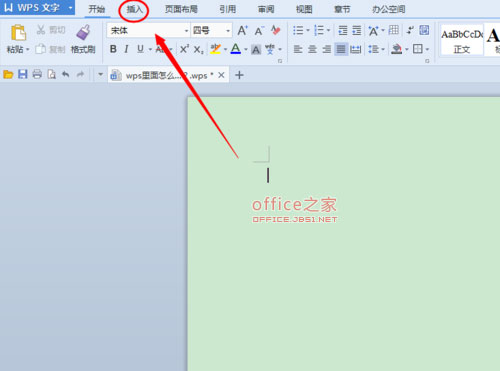Screen dimensions: 500x371
Task: Expand the line spacing dropdown arrow
Action: pyautogui.click(x=383, y=50)
